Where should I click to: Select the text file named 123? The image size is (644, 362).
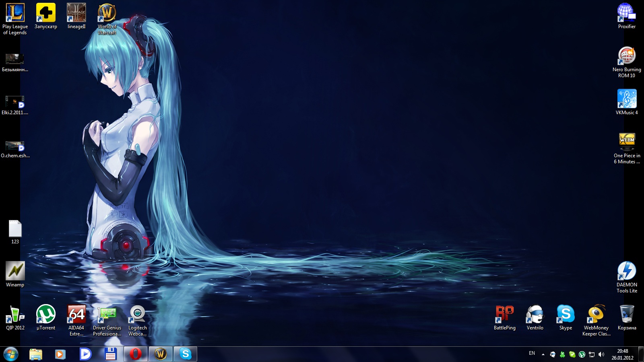[x=15, y=232]
